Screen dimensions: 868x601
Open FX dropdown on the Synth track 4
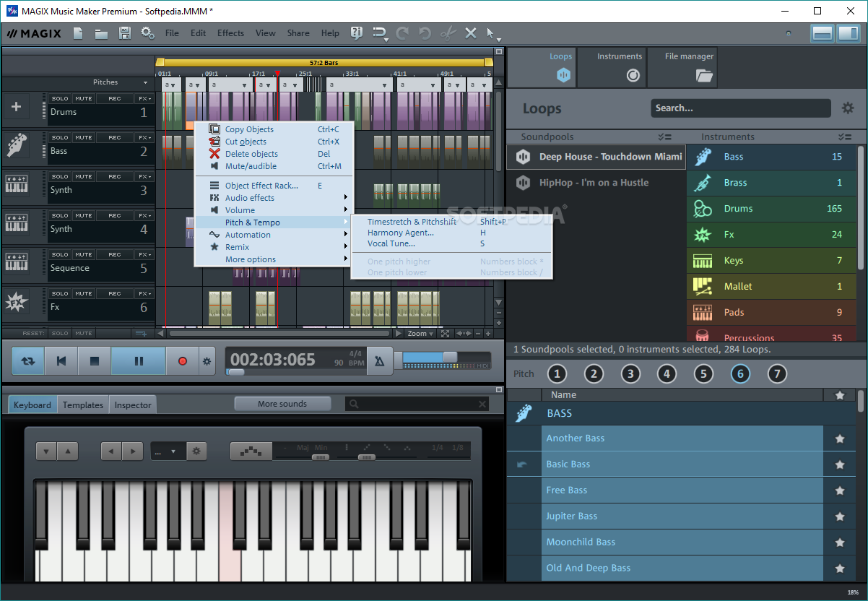pyautogui.click(x=144, y=215)
